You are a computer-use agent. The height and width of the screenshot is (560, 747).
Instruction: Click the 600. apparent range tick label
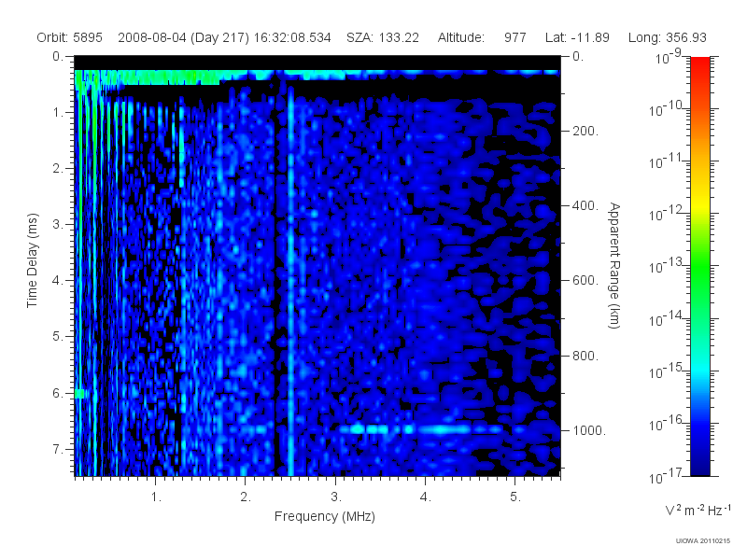585,281
